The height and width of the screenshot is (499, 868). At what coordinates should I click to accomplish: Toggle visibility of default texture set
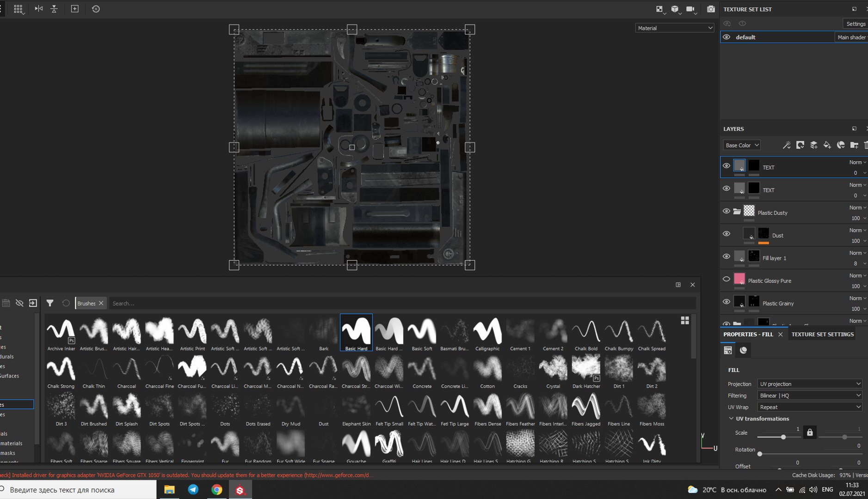coord(726,37)
